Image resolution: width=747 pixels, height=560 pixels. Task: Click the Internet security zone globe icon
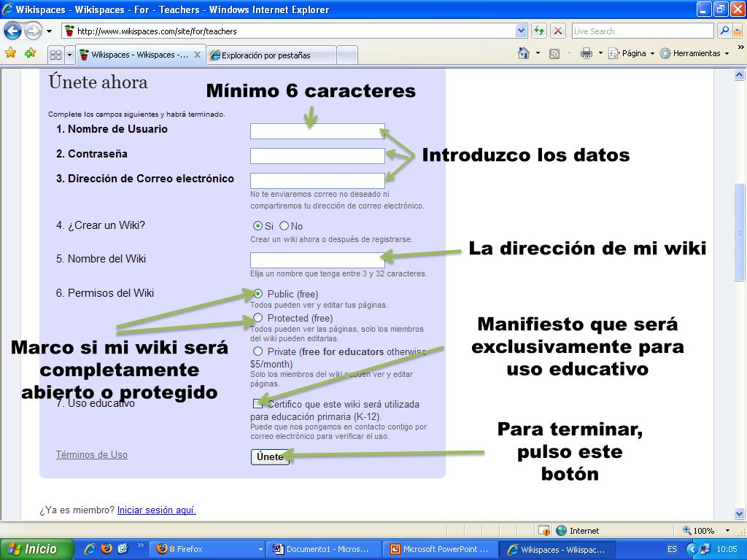562,531
